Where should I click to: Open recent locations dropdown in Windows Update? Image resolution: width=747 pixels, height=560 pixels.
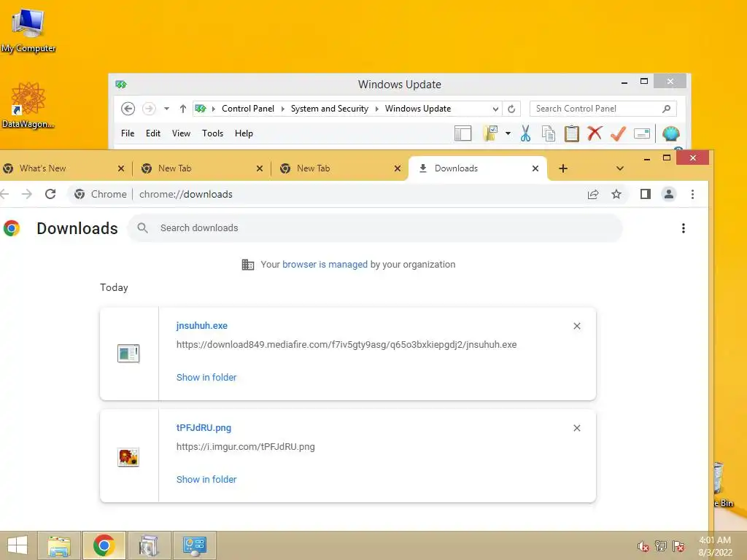coord(167,109)
